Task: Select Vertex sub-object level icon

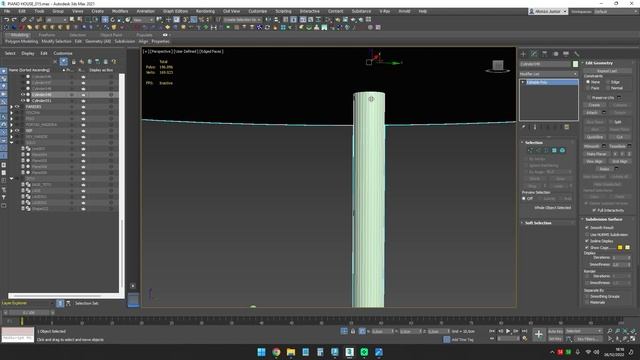Action: 530,151
